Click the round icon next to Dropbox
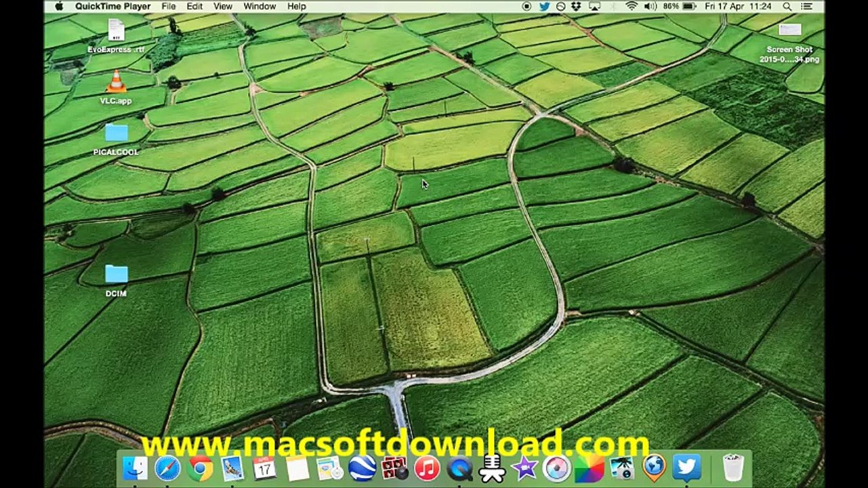Image resolution: width=868 pixels, height=488 pixels. (560, 6)
